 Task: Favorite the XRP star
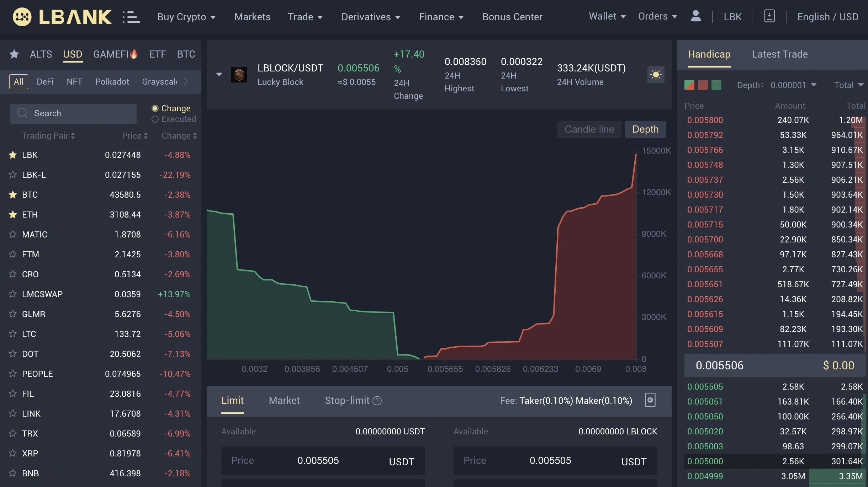pyautogui.click(x=13, y=453)
